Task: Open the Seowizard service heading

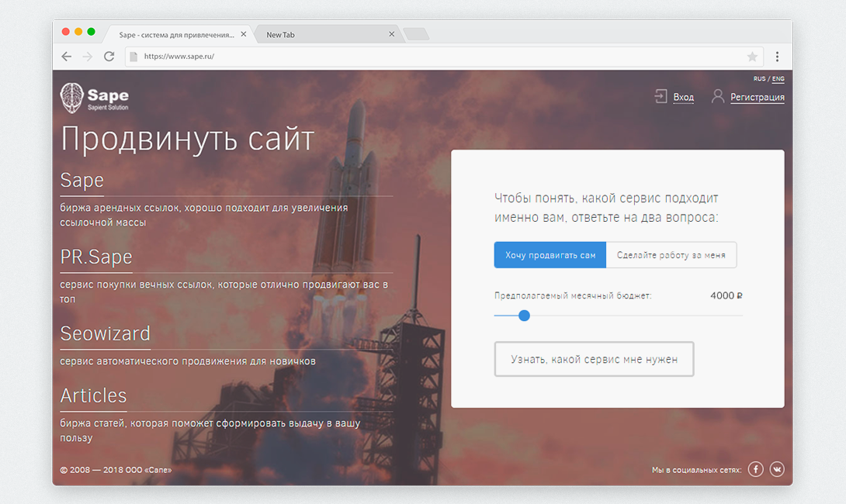Action: 106,333
